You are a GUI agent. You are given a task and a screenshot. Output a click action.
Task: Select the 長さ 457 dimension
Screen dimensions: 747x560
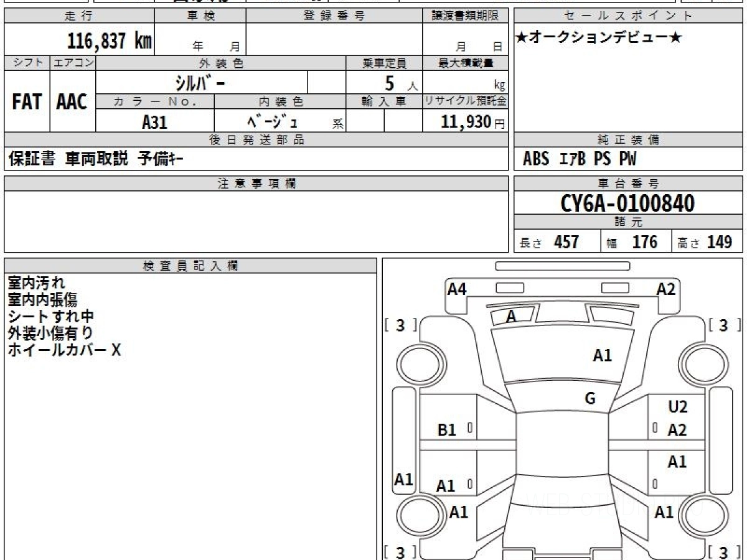(x=550, y=242)
